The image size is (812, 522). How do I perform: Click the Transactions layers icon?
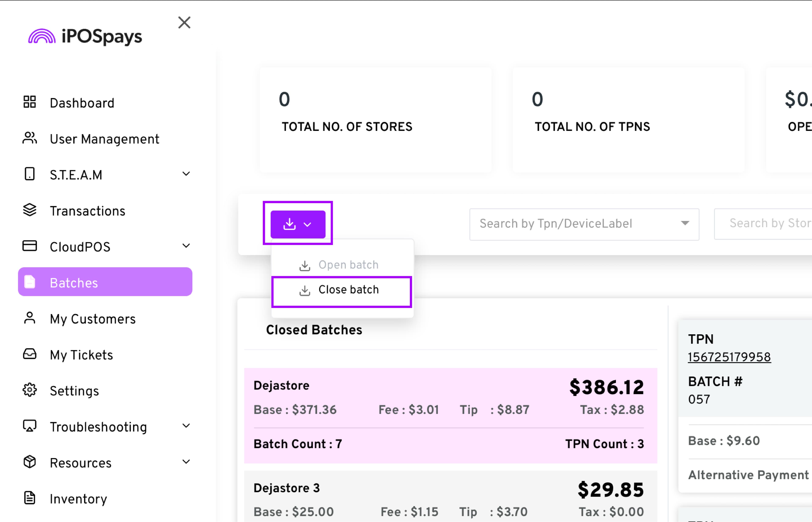29,210
